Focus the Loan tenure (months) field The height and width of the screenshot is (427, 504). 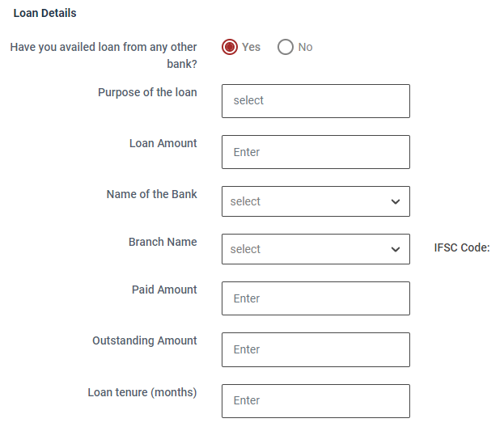click(x=316, y=400)
